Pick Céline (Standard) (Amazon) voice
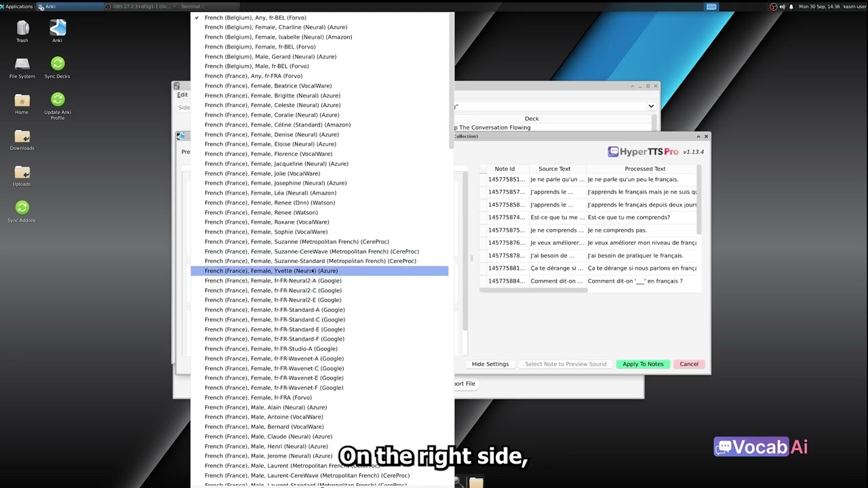Image resolution: width=868 pixels, height=488 pixels. pos(319,125)
